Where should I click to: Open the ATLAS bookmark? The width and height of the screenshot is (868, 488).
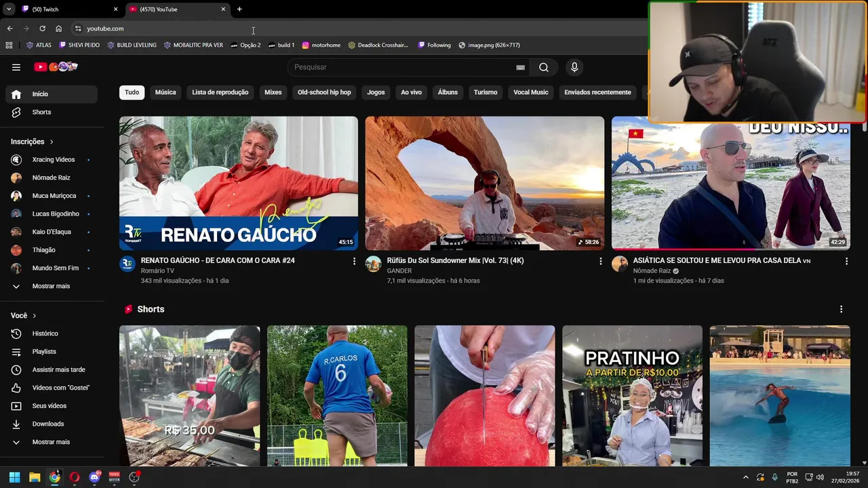tap(39, 45)
